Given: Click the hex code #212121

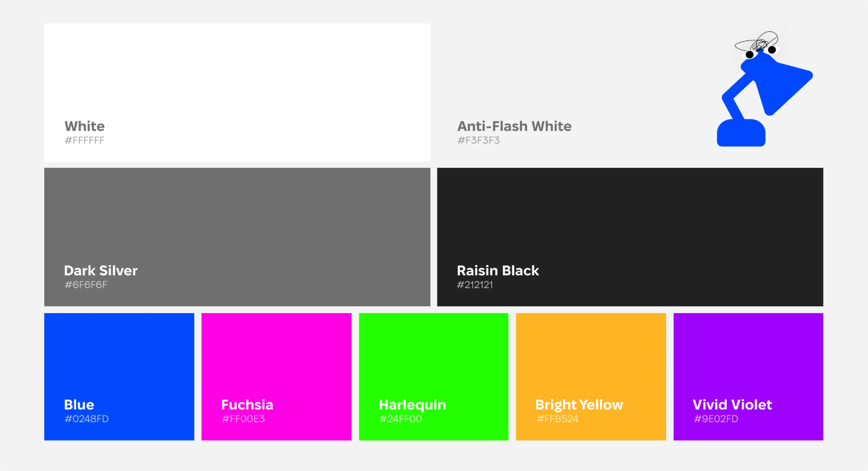Looking at the screenshot, I should [x=475, y=285].
